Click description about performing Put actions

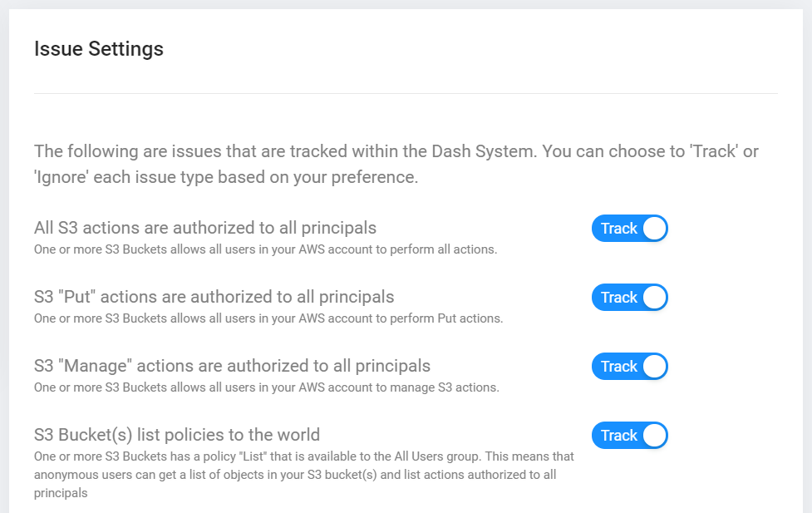click(268, 318)
